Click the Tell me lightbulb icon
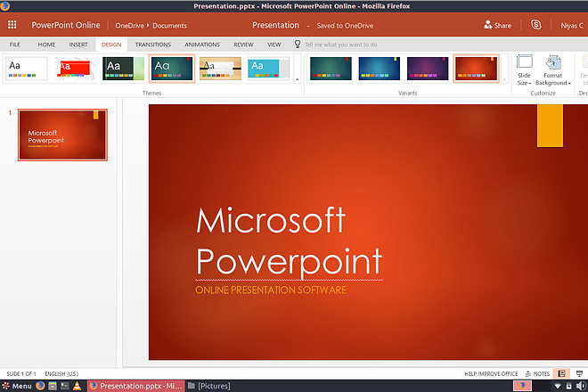The height and width of the screenshot is (392, 588). pos(298,45)
